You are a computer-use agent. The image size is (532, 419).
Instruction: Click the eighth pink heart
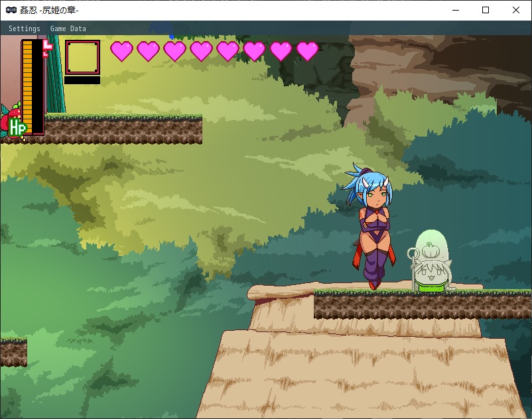pyautogui.click(x=307, y=51)
